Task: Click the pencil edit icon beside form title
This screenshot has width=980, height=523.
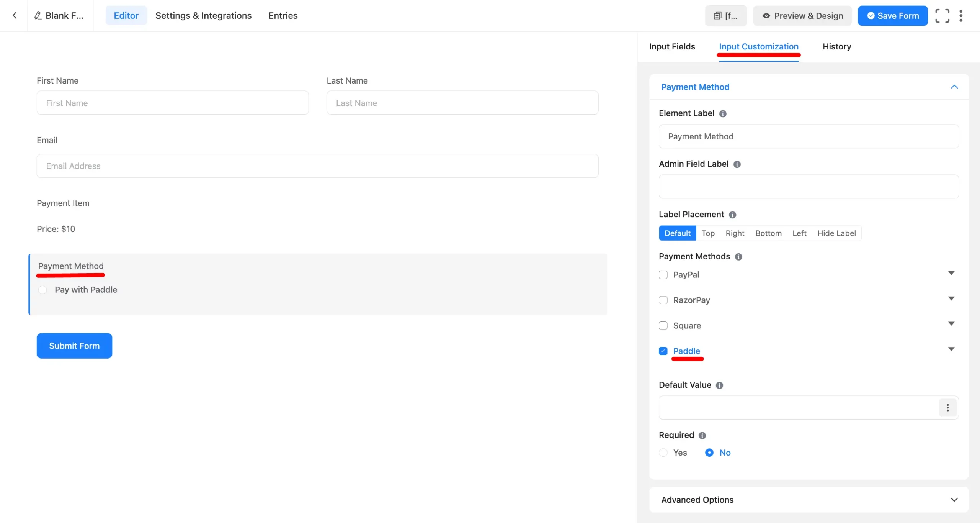Action: click(x=38, y=16)
